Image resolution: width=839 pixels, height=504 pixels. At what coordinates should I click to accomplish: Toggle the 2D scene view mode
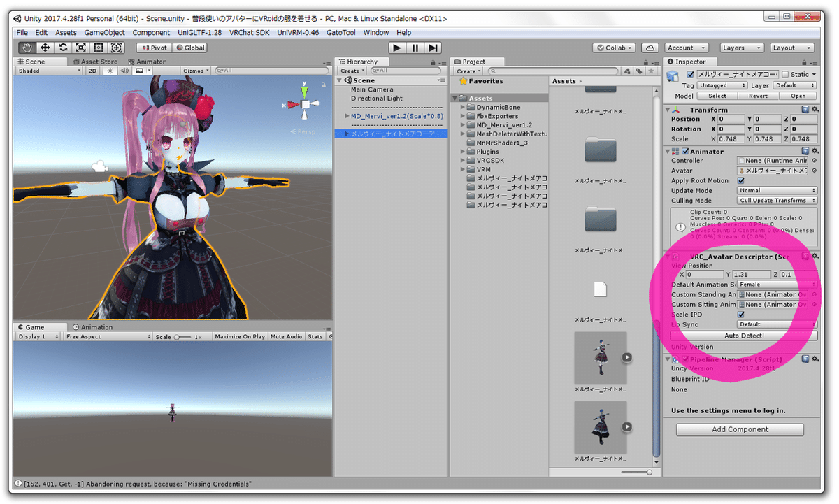(92, 71)
